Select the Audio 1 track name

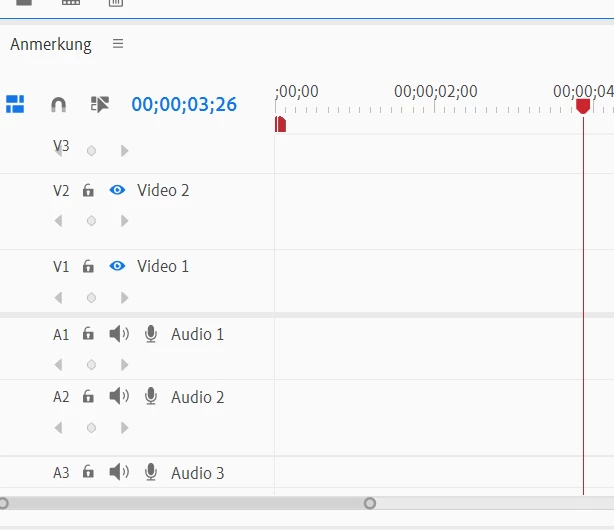click(197, 335)
